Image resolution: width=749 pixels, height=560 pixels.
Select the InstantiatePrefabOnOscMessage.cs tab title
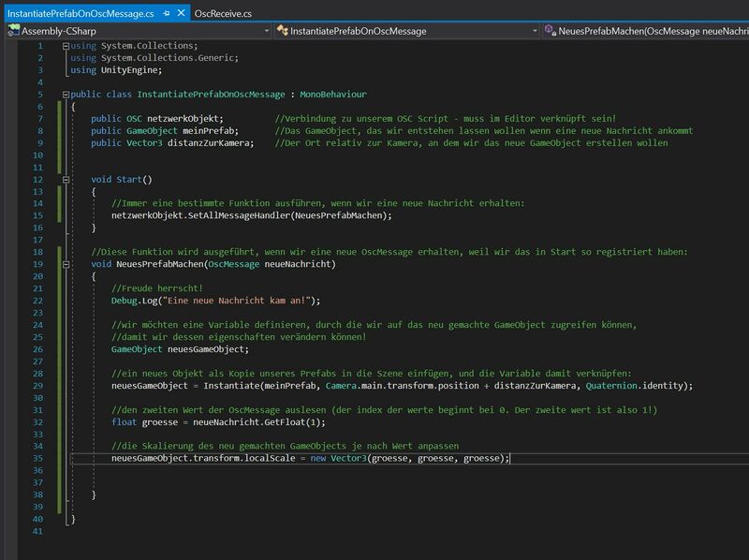click(x=81, y=15)
